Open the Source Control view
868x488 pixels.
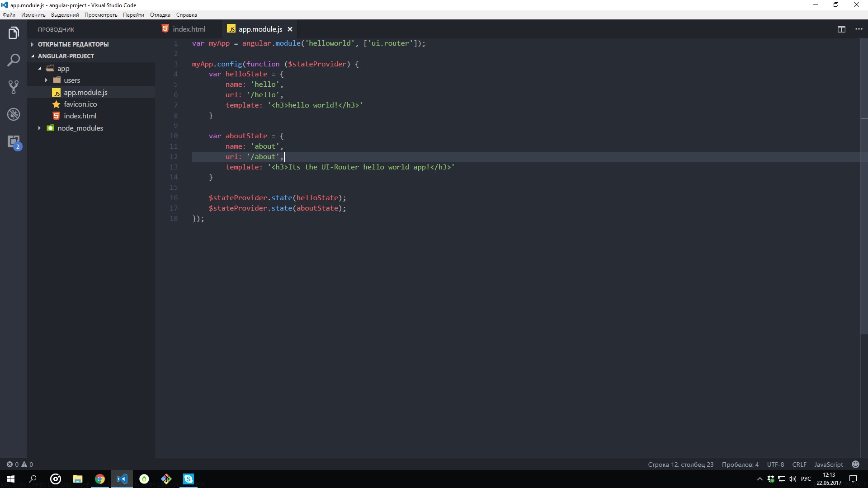(x=14, y=87)
